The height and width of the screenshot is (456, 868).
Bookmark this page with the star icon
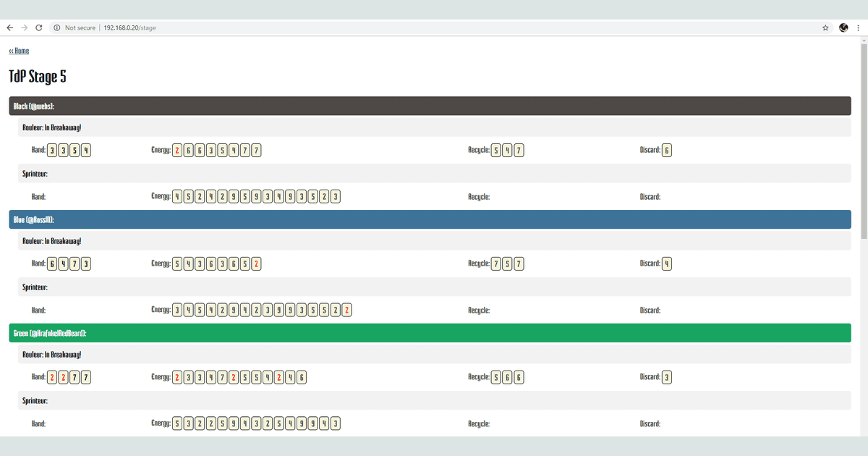coord(825,28)
